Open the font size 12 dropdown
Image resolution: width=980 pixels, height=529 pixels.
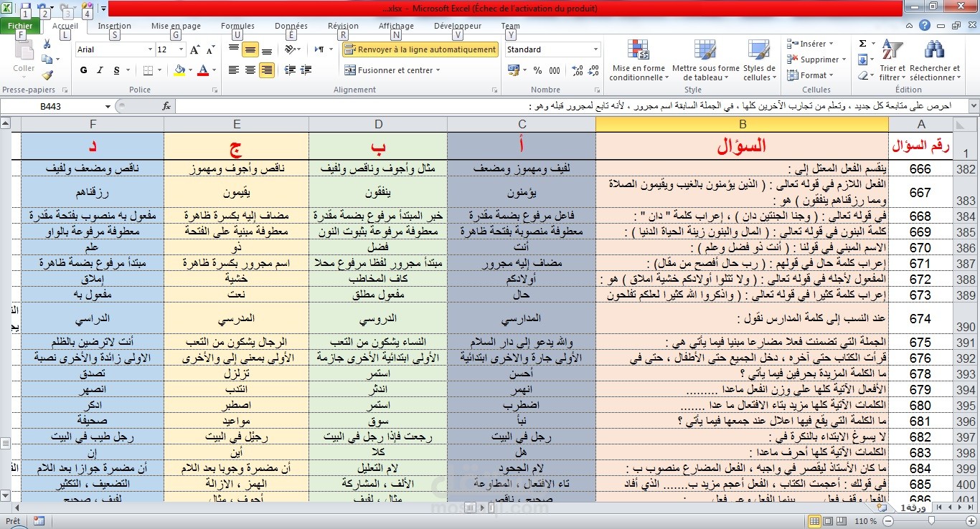click(182, 49)
